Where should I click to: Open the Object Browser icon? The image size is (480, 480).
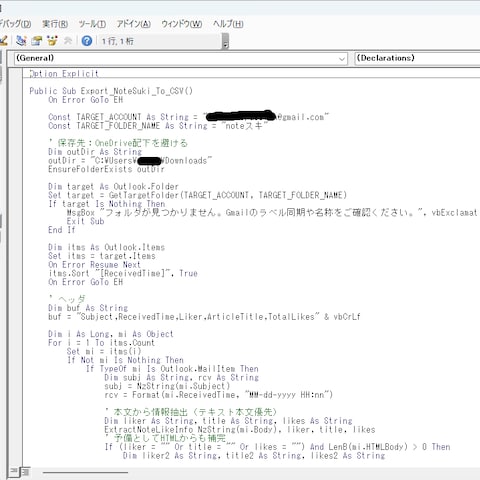point(52,41)
